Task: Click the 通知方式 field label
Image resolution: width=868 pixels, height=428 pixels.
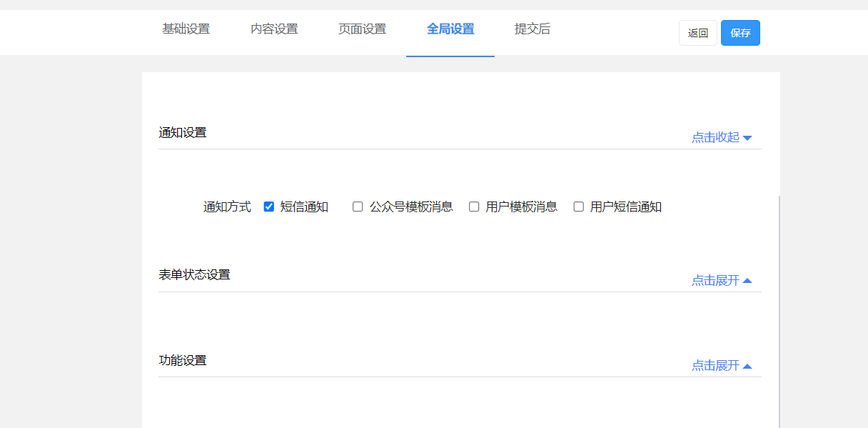Action: (227, 206)
